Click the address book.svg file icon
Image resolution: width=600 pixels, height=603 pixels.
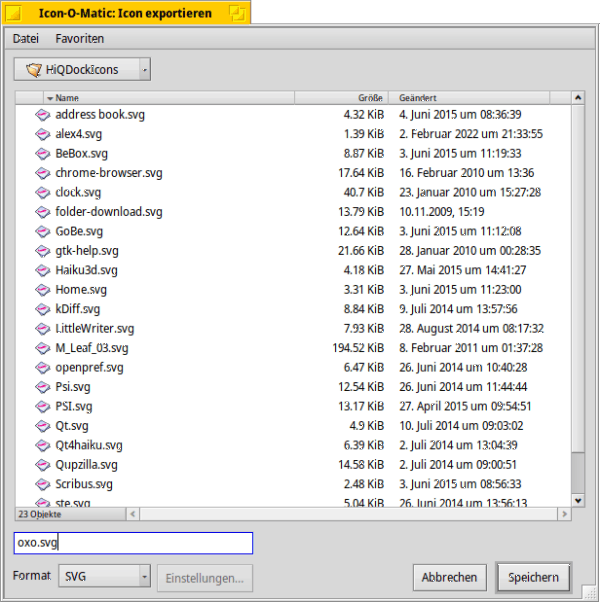(42, 115)
